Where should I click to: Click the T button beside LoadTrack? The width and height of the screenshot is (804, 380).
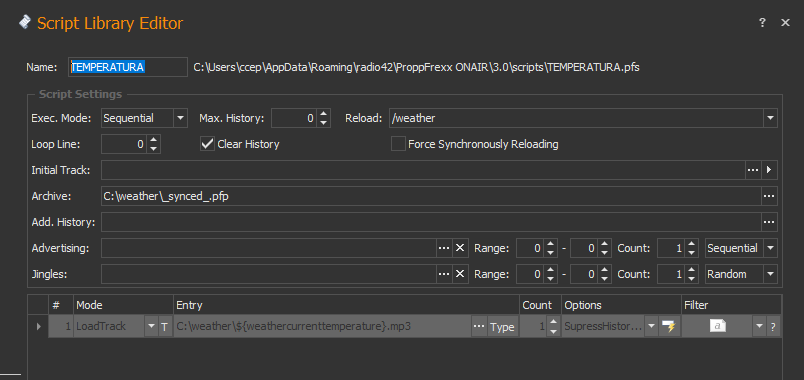[x=164, y=327]
